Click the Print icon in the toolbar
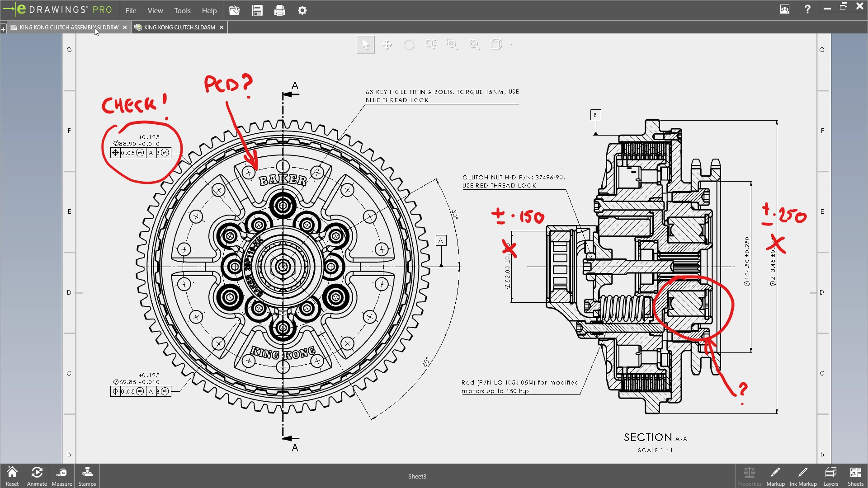Viewport: 868px width, 488px height. (x=280, y=10)
